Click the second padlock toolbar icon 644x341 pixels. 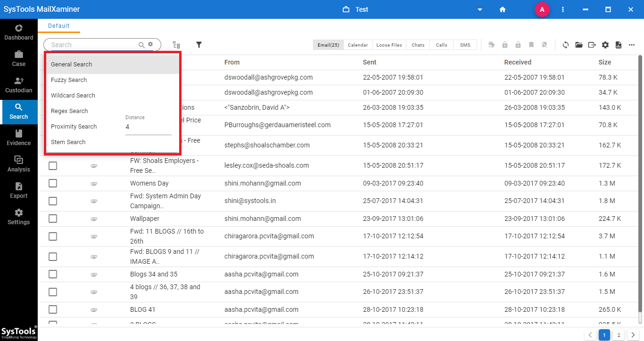(x=518, y=45)
